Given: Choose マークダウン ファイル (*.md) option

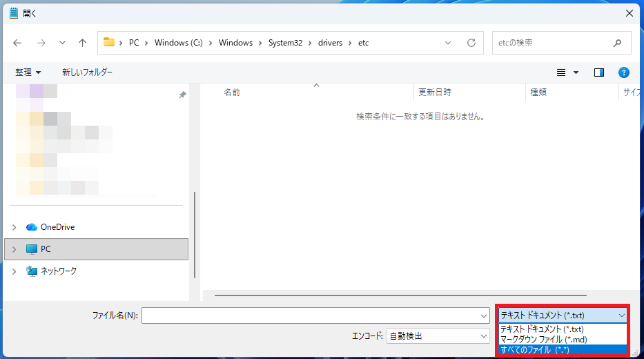Looking at the screenshot, I should [x=543, y=340].
